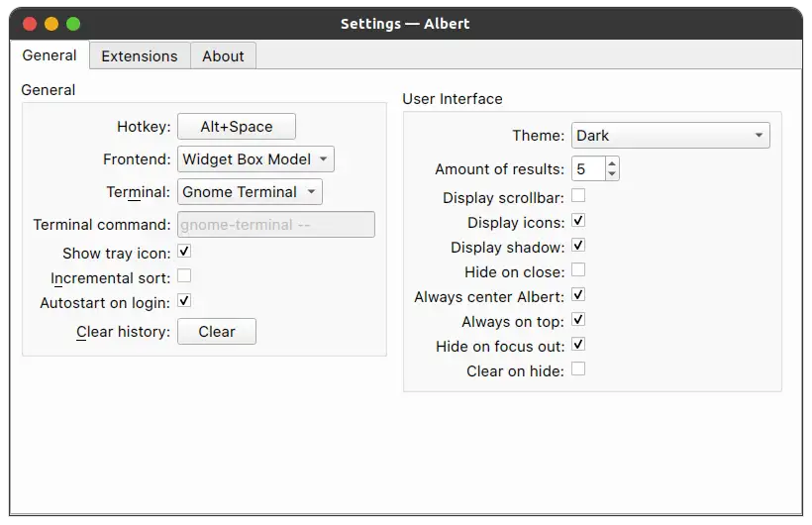Decrease amount of results with down arrow
Image resolution: width=812 pixels, height=525 pixels.
pos(612,174)
